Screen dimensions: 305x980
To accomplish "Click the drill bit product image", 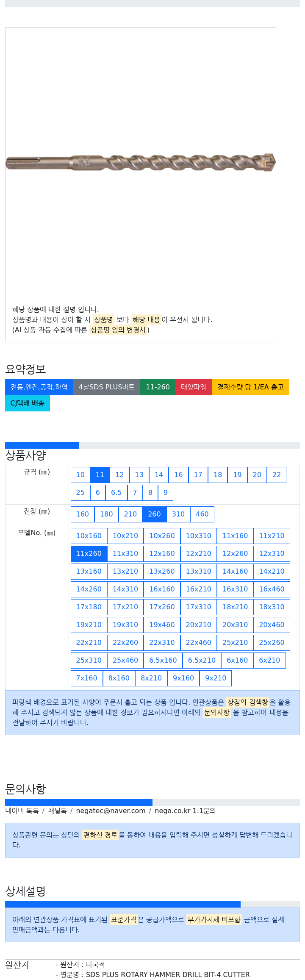I will pos(140,163).
